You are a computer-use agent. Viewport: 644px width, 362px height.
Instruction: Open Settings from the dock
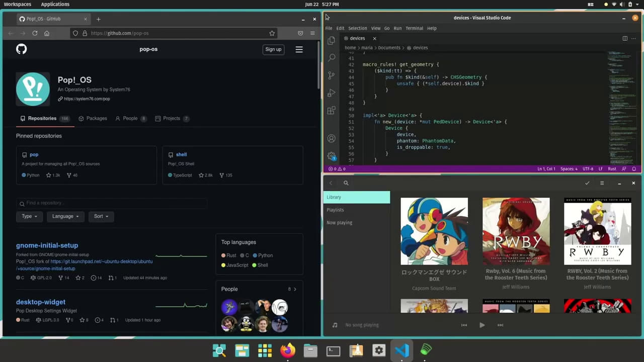[379, 350]
